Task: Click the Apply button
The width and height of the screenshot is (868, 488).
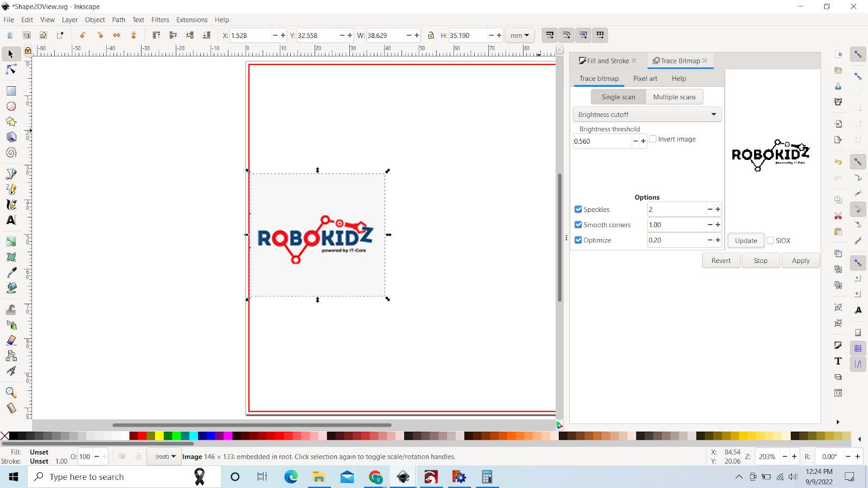Action: (x=801, y=261)
